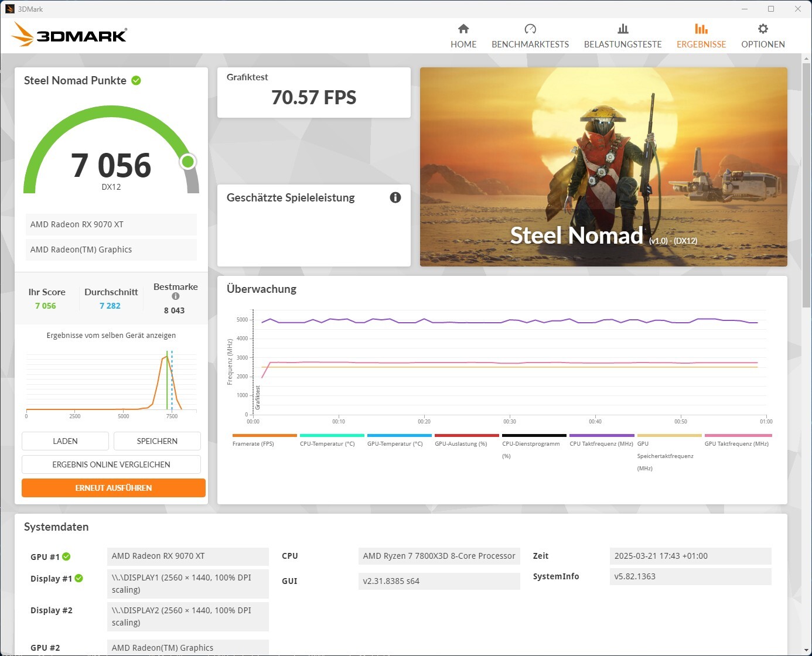Open the Home icon in navigation
Viewport: 812px width, 656px height.
463,29
